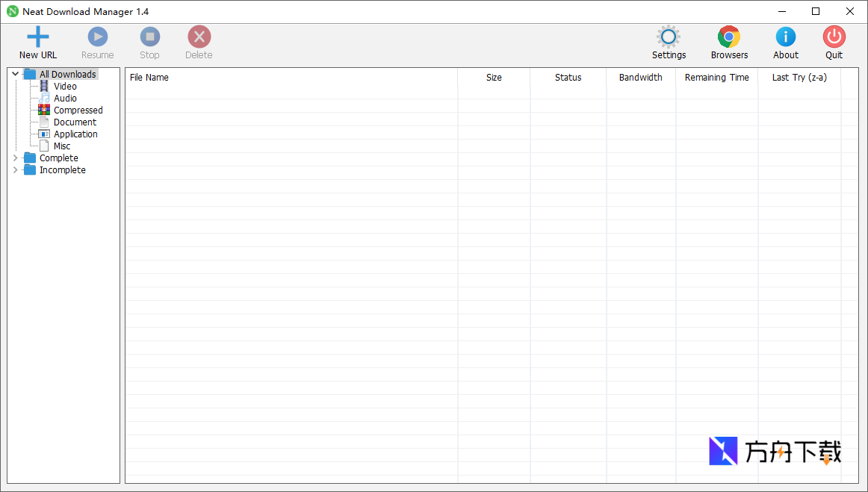Expand the Complete downloads folder

(15, 158)
